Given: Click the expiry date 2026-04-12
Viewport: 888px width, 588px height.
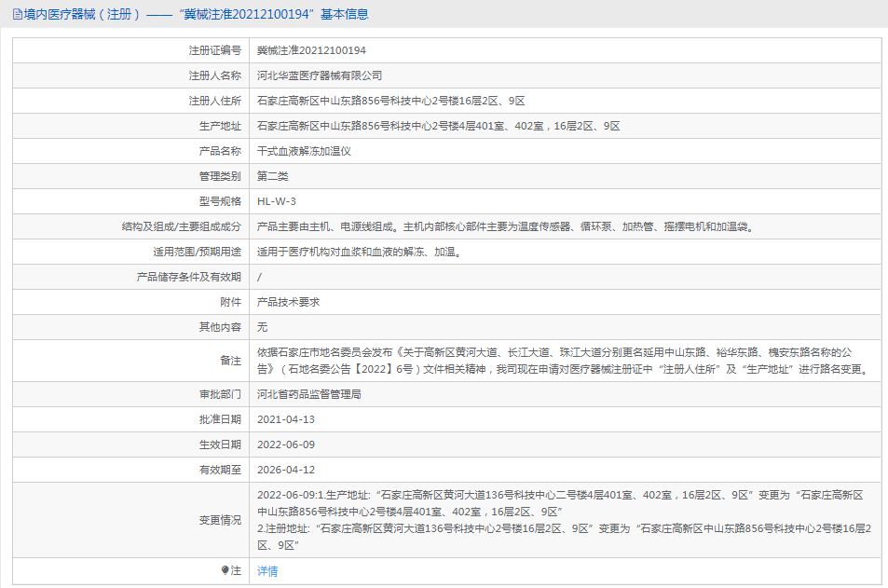Looking at the screenshot, I should coord(286,470).
